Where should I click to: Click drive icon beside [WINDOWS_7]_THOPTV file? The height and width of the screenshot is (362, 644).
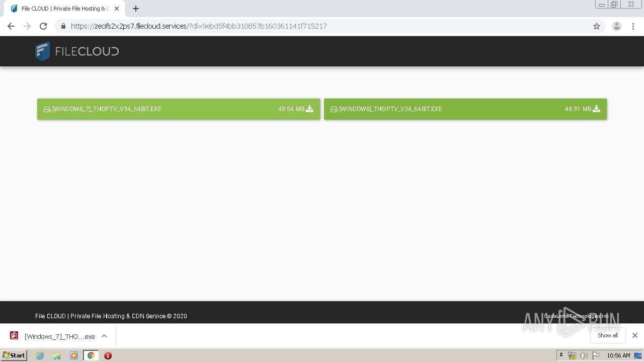(x=47, y=109)
